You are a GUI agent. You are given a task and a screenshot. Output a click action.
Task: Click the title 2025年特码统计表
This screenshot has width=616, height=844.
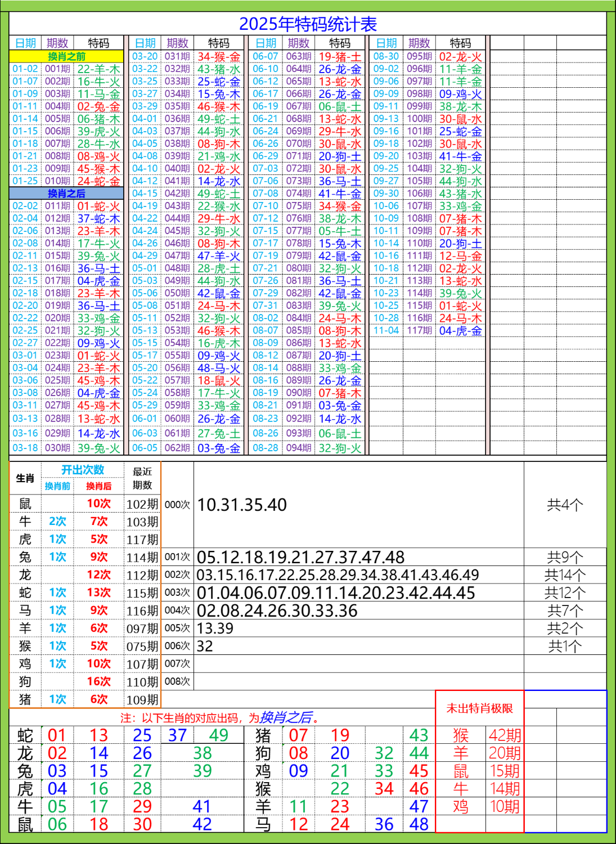[308, 24]
